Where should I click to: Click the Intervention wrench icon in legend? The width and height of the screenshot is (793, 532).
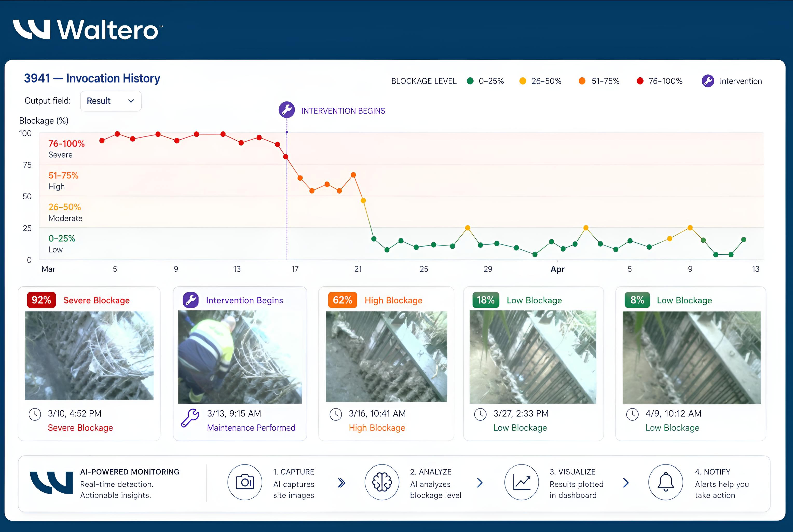tap(708, 81)
